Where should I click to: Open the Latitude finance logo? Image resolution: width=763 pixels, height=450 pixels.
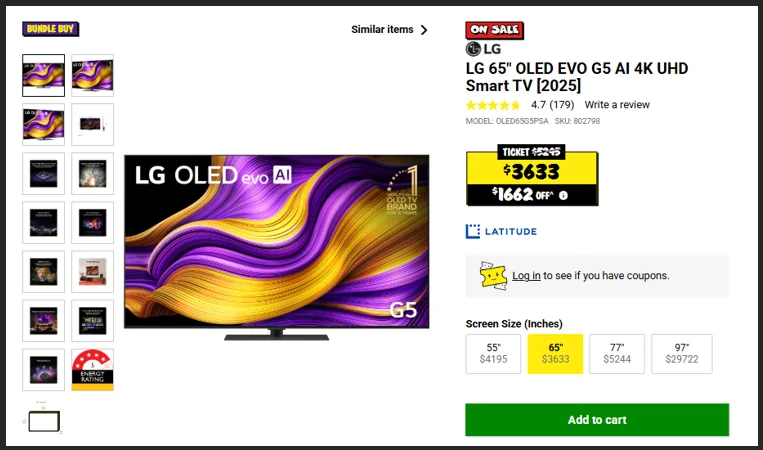click(x=501, y=231)
